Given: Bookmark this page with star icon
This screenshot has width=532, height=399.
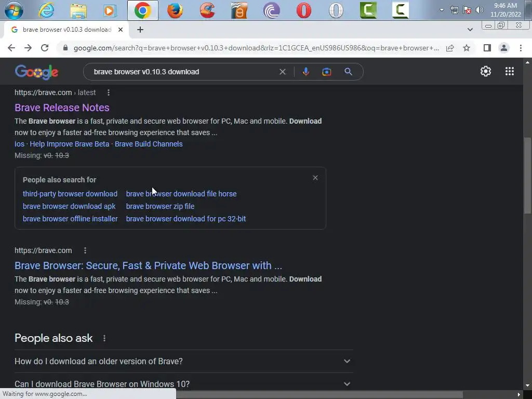Looking at the screenshot, I should click(x=467, y=48).
